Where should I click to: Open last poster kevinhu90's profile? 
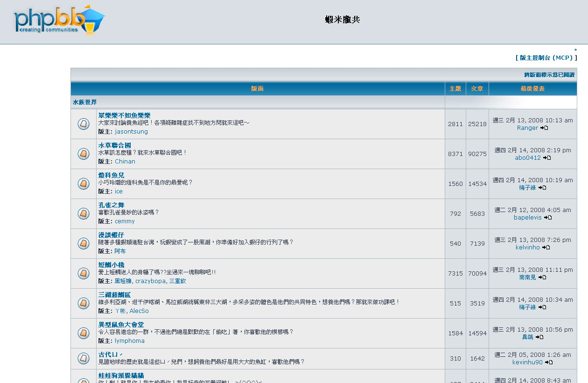coord(527,362)
